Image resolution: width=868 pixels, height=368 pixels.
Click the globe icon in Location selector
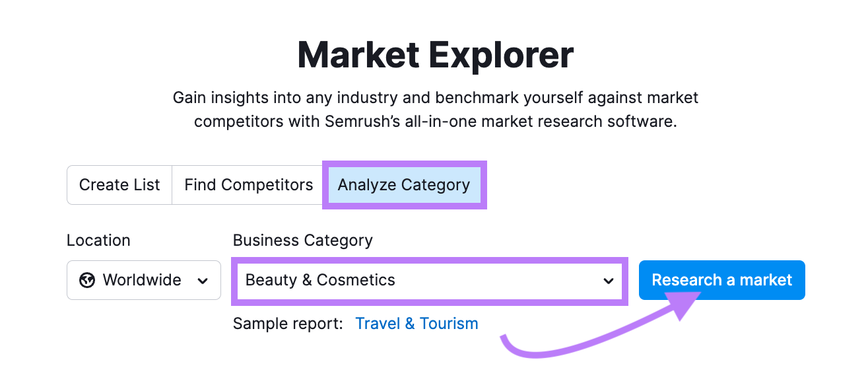tap(86, 281)
